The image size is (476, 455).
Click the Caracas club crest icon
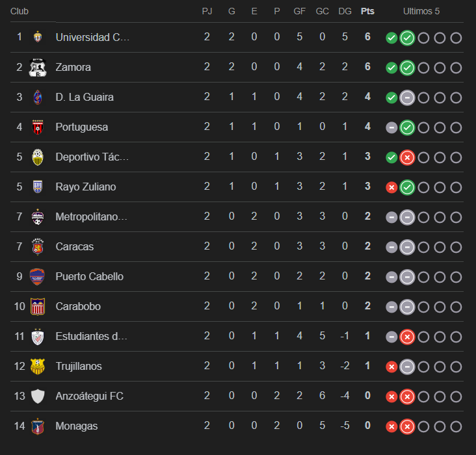pos(38,246)
